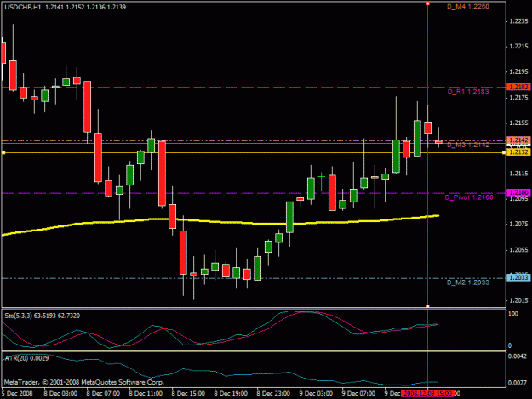Click the 8 Dec 03:00 time axis label
This screenshot has width=532, height=399.
[x=60, y=394]
